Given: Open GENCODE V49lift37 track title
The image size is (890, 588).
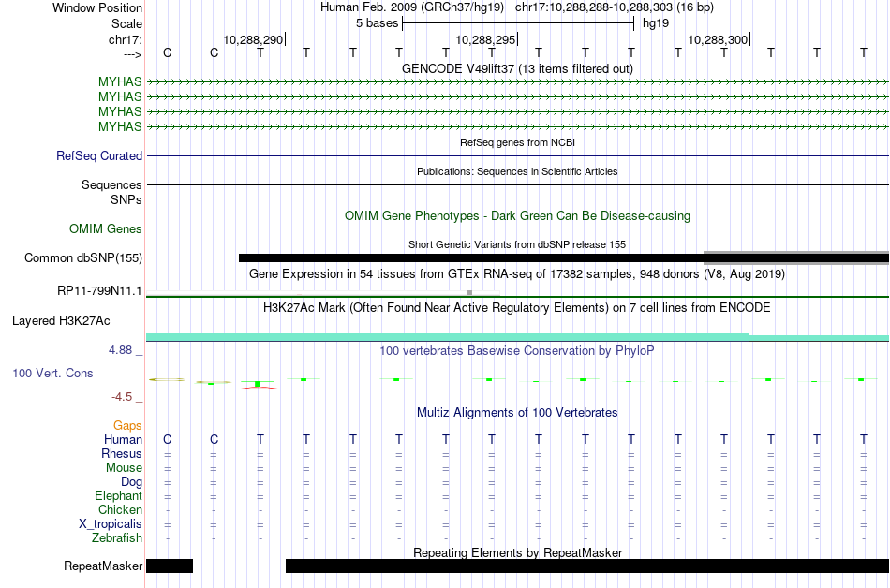Looking at the screenshot, I should [517, 68].
